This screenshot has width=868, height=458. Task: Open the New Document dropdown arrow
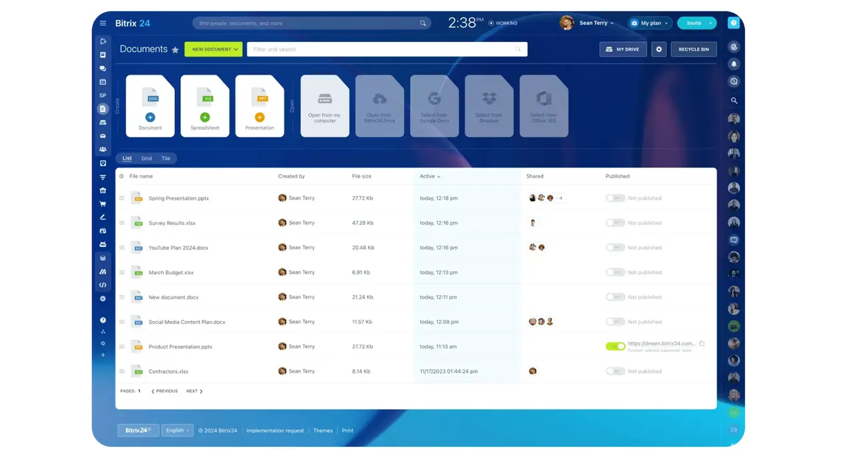[235, 49]
